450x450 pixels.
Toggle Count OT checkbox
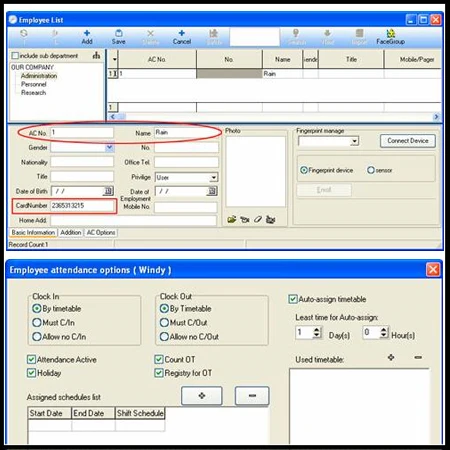(159, 359)
